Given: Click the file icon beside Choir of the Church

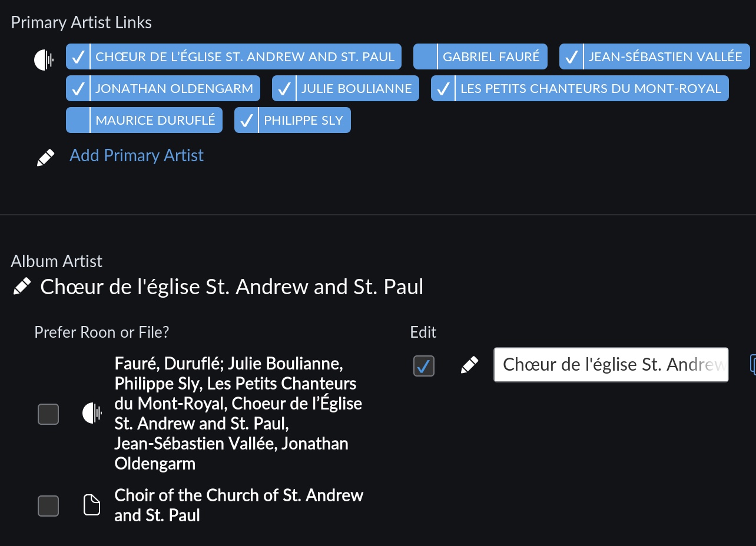Looking at the screenshot, I should point(92,505).
